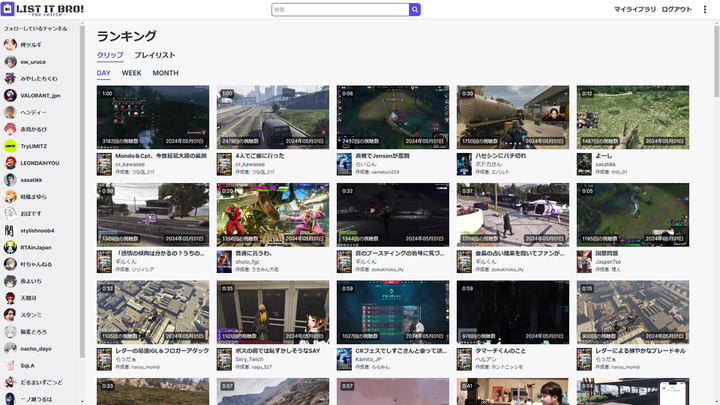720x405 pixels.
Task: Play the ボスの前では恥ずかしそうなSAY thumbnail
Action: [273, 312]
